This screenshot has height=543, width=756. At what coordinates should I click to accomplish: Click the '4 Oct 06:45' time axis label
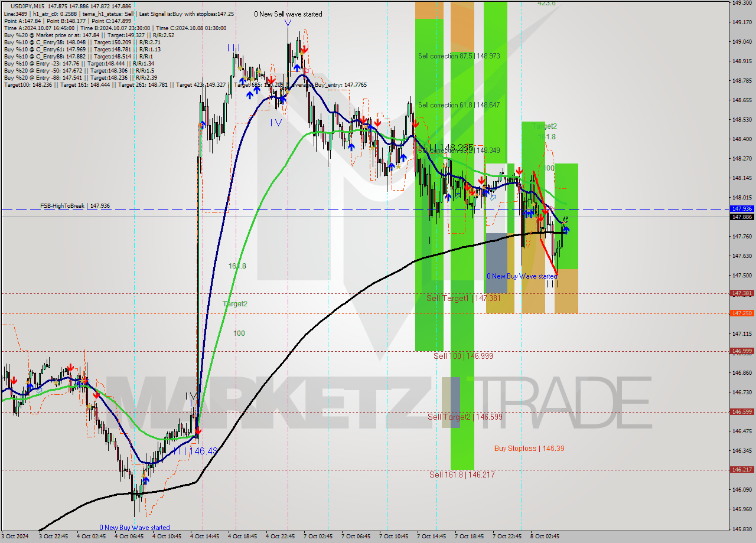click(x=129, y=537)
